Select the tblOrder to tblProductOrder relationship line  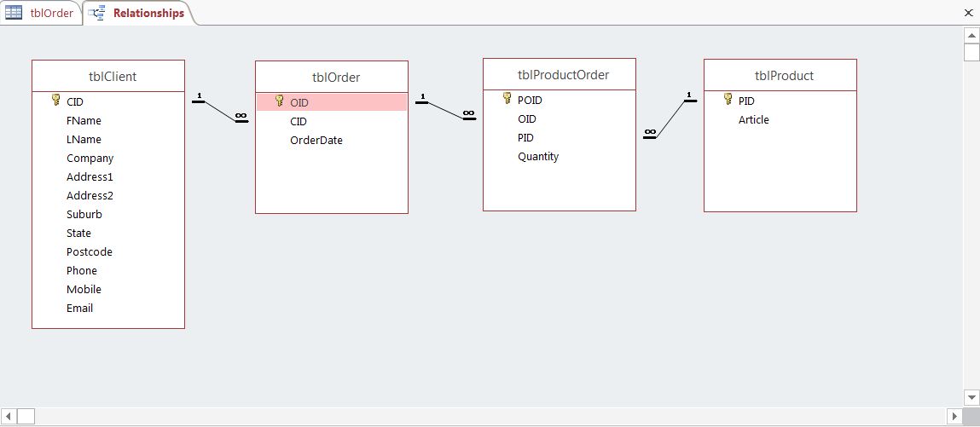(x=445, y=111)
